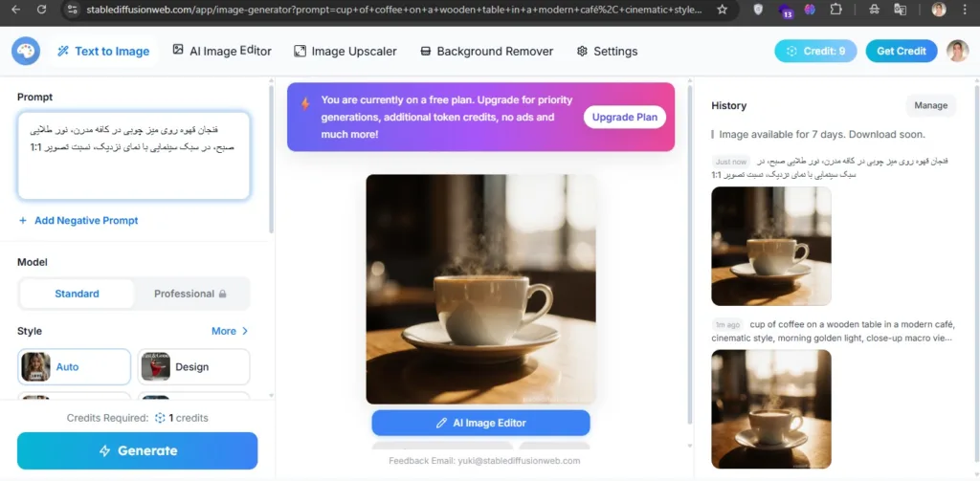Select the Standard model option

(77, 294)
